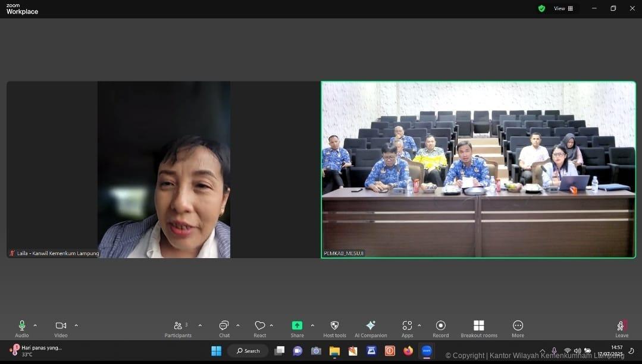Open the Chat panel
Screen dimensions: 642x364
[x=224, y=326]
